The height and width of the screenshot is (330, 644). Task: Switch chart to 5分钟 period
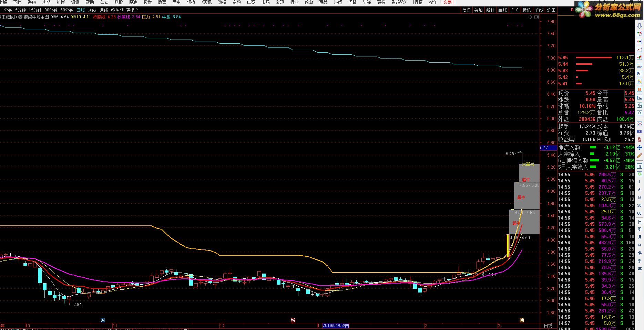[x=20, y=10]
